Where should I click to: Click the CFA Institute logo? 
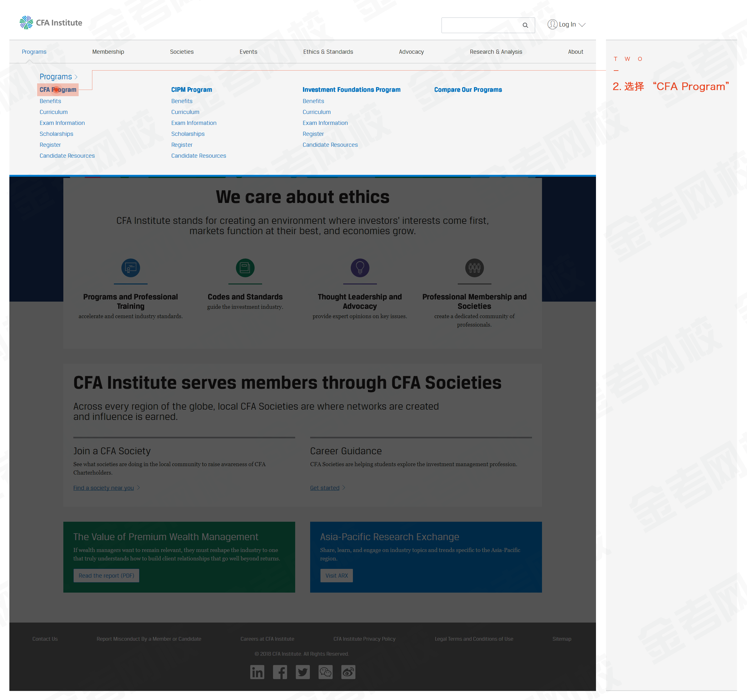click(x=51, y=22)
